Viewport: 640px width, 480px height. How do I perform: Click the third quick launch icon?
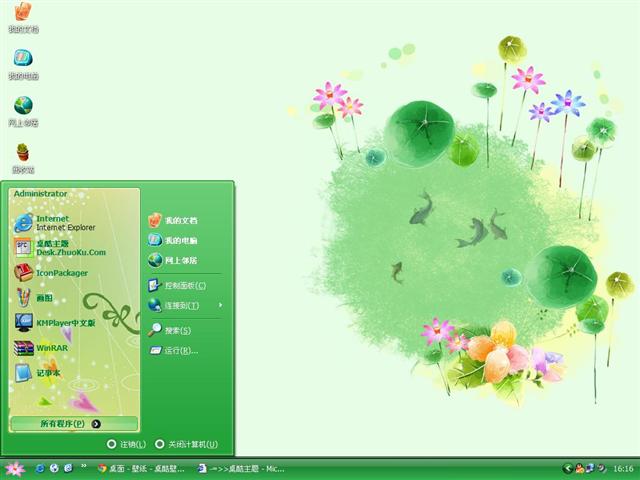pyautogui.click(x=69, y=468)
